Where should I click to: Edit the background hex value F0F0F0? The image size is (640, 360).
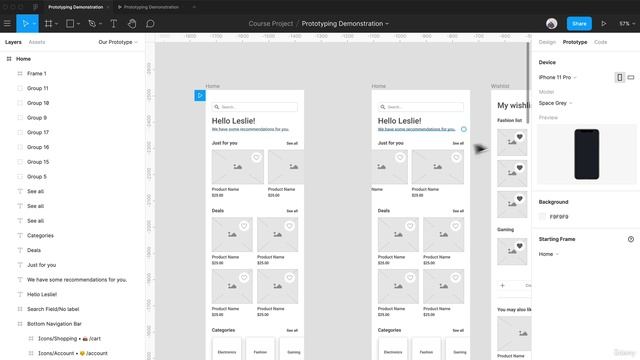pos(559,217)
